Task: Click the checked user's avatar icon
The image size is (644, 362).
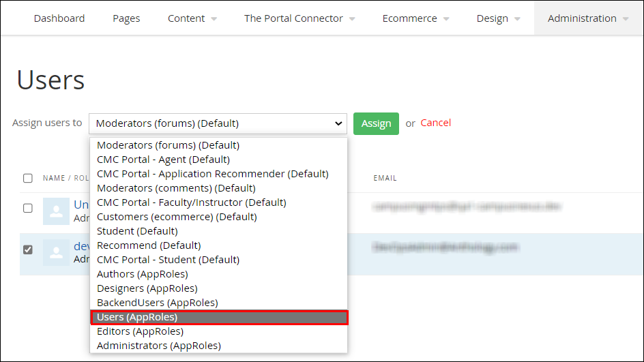Action: click(56, 252)
